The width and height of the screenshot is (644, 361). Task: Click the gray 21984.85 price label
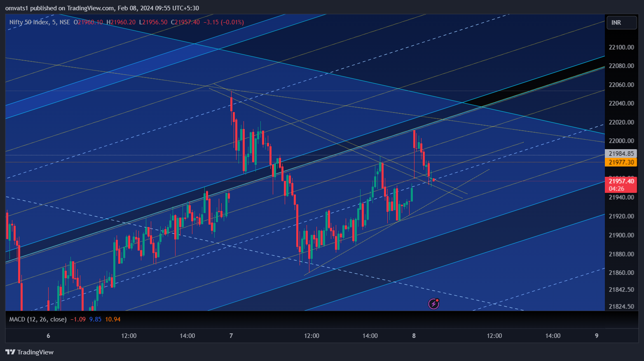pos(621,154)
